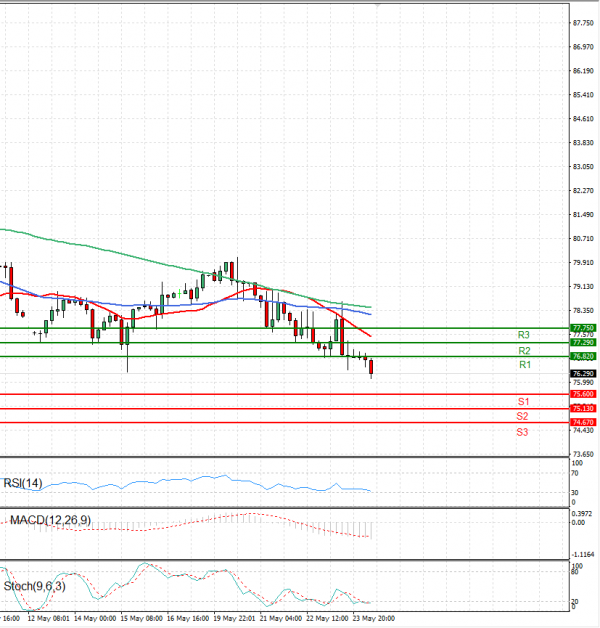Click the R2 resistance label
Image resolution: width=600 pixels, height=628 pixels.
(524, 351)
